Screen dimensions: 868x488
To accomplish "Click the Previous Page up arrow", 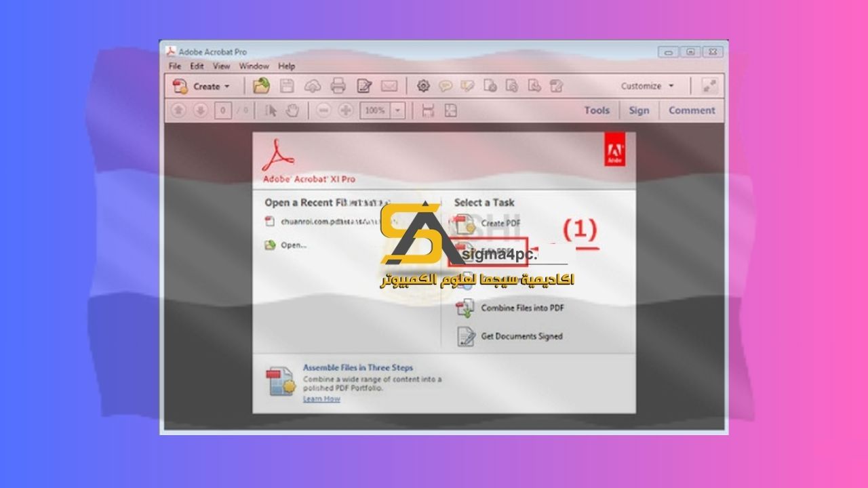I will (x=178, y=110).
